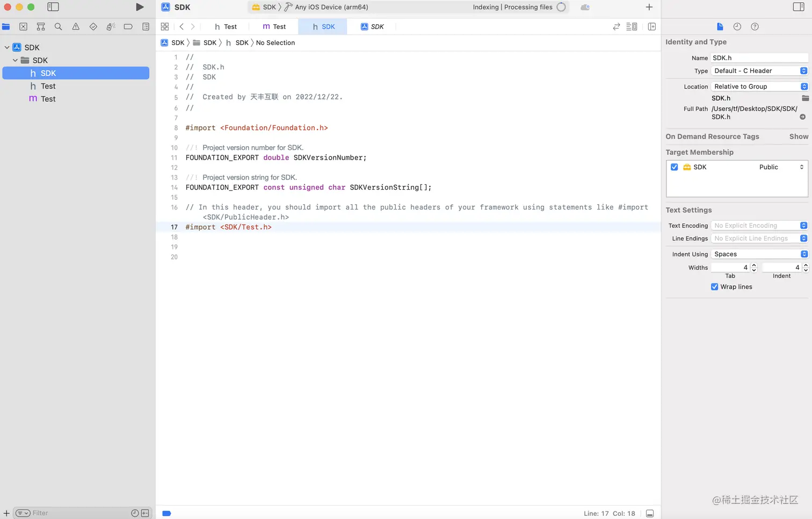Screen dimensions: 812x519
Task: Show the Project navigator folder icon
Action: click(x=6, y=26)
